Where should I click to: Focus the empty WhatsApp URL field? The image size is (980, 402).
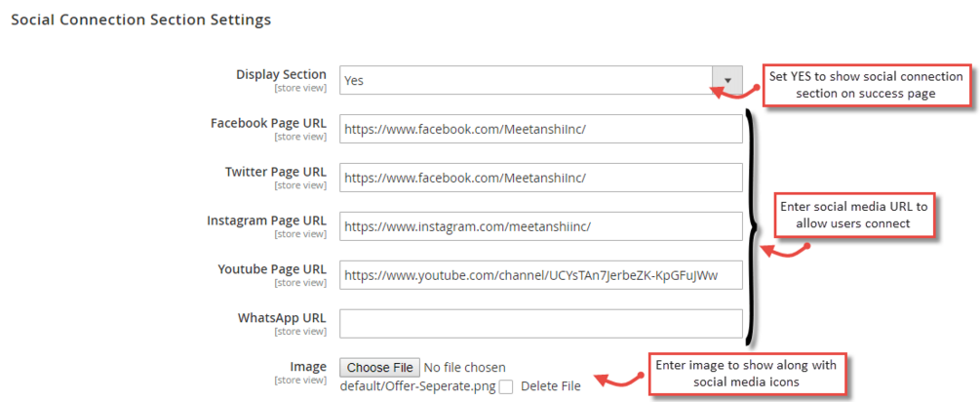tap(541, 323)
